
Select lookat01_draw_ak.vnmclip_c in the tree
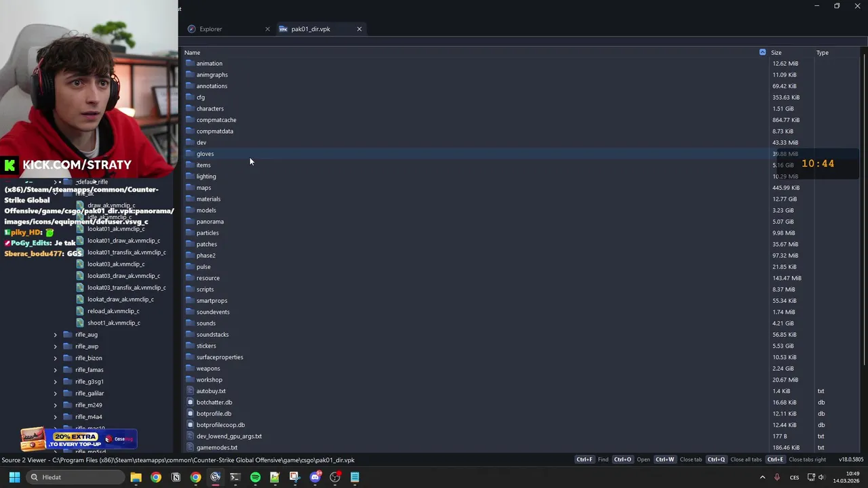[123, 241]
